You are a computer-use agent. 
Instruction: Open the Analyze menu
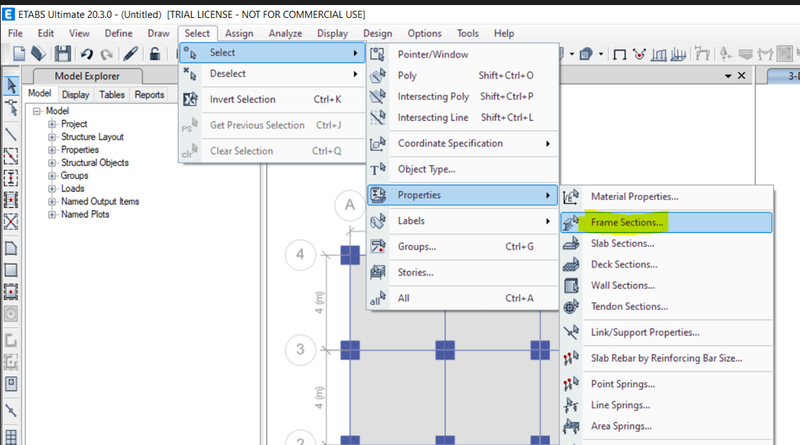[285, 33]
